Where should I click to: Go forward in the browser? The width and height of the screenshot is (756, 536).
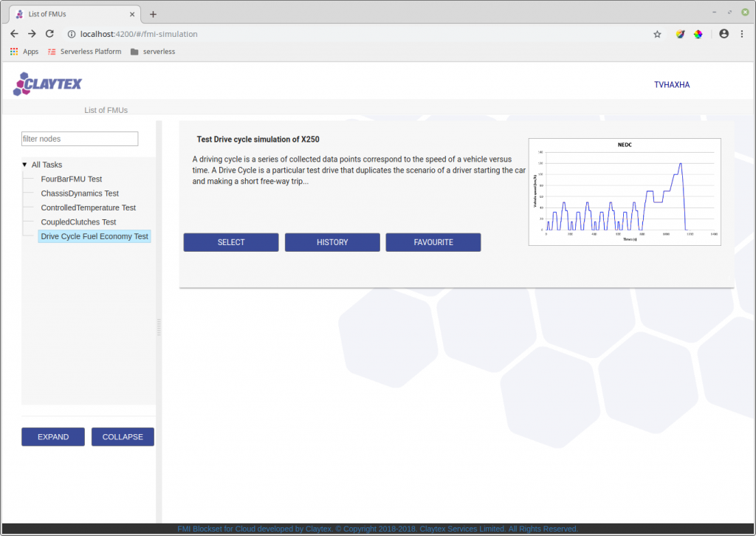point(32,34)
